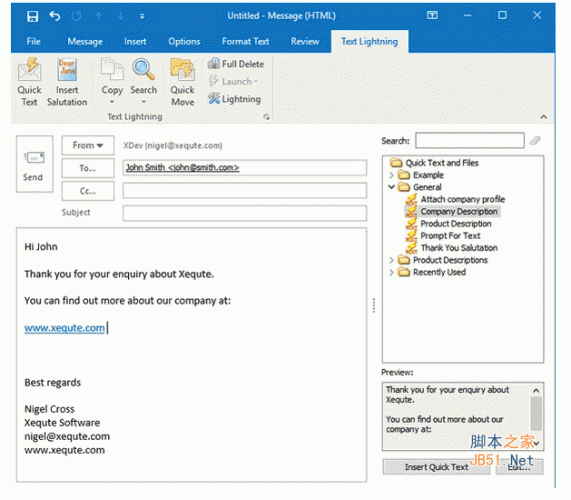The width and height of the screenshot is (571, 500).
Task: Open the Search magnifier tool
Action: [x=143, y=69]
